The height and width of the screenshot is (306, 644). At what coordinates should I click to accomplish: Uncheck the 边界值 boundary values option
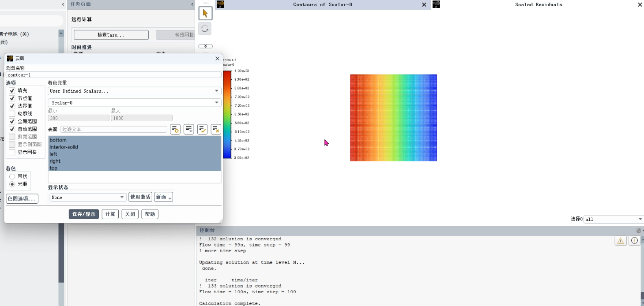[12, 106]
